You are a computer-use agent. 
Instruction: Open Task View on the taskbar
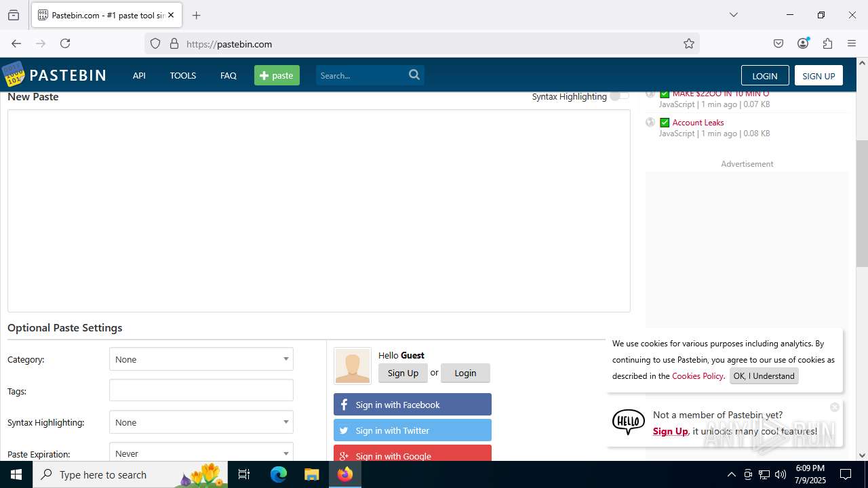pyautogui.click(x=244, y=474)
